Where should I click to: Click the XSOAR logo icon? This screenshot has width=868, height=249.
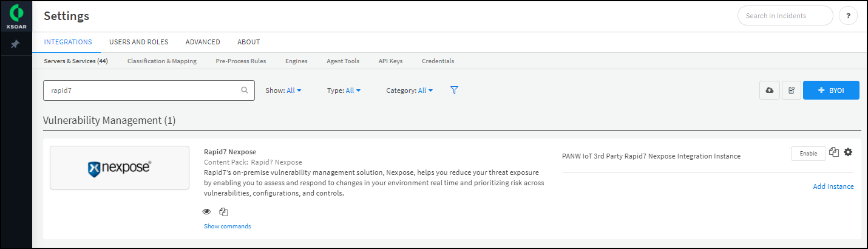click(16, 12)
